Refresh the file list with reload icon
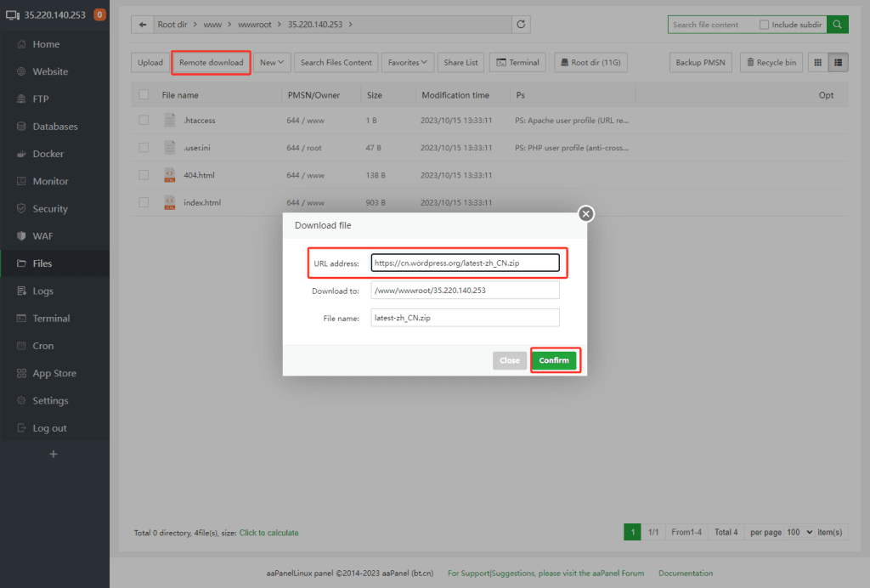This screenshot has width=870, height=588. pyautogui.click(x=521, y=25)
